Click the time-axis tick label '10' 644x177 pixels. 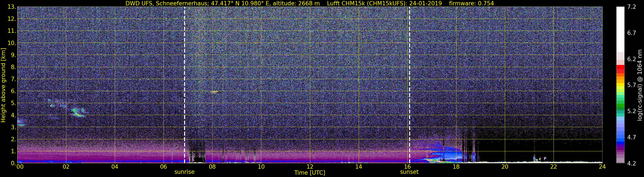point(261,167)
